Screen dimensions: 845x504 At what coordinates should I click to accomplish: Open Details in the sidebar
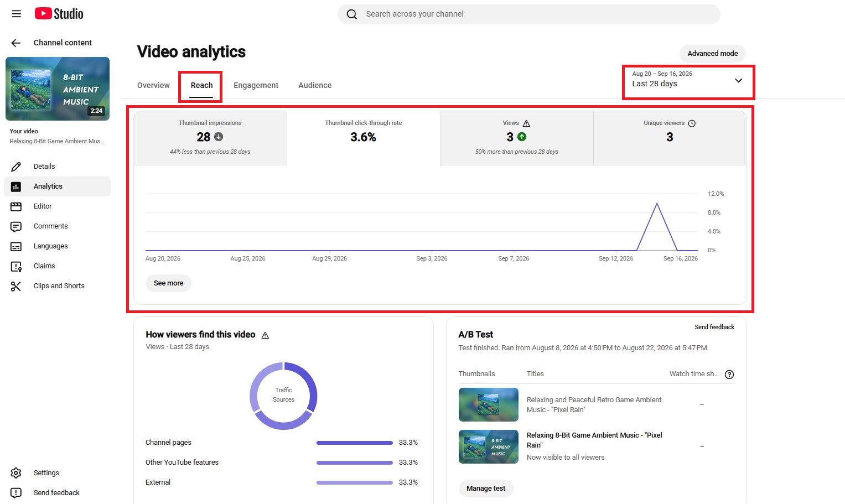[57, 167]
